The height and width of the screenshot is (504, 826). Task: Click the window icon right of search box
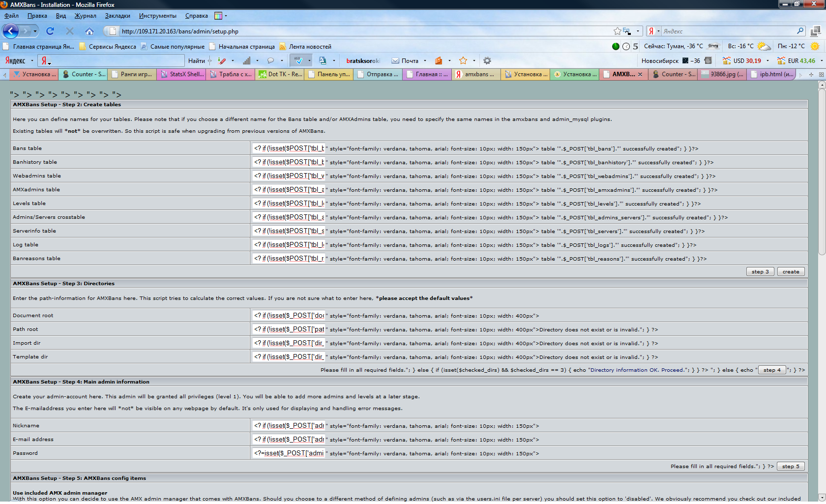(x=816, y=31)
